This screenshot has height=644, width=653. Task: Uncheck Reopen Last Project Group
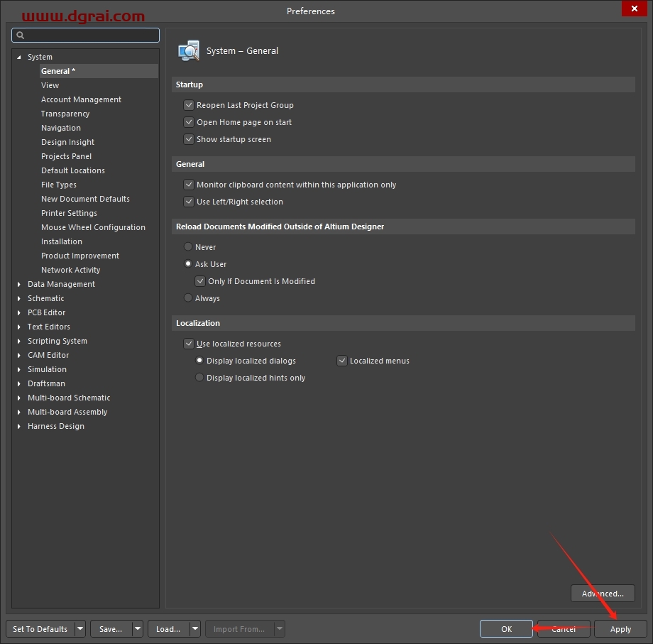(x=189, y=105)
